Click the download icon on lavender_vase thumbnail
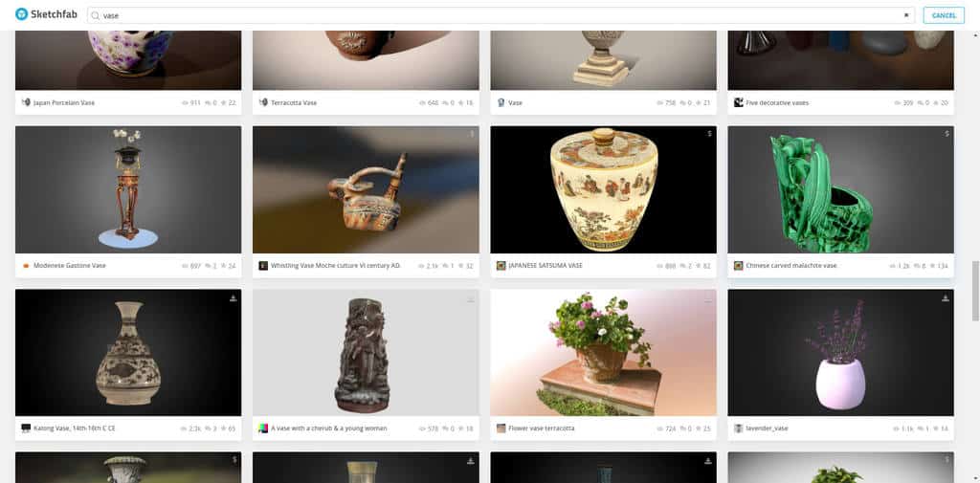This screenshot has width=980, height=483. (946, 298)
